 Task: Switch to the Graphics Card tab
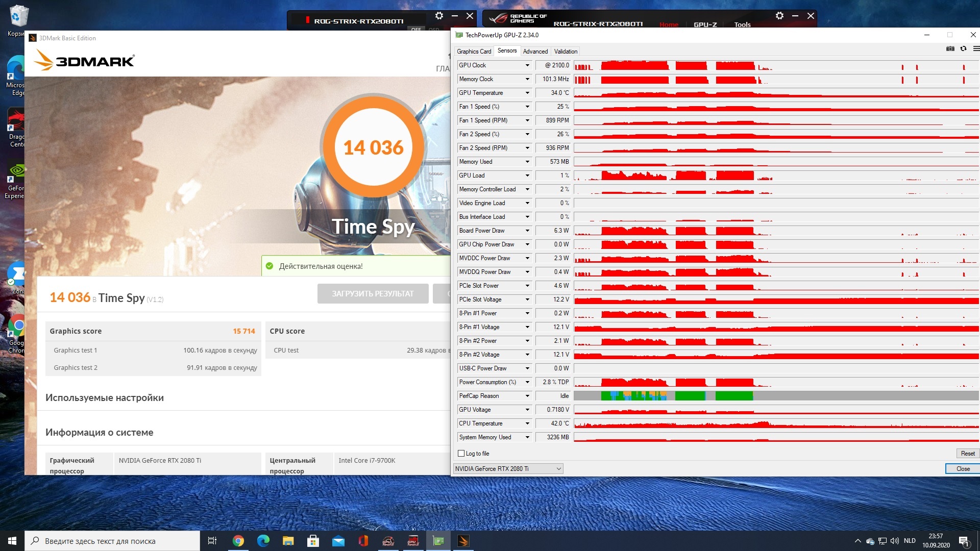click(x=474, y=52)
